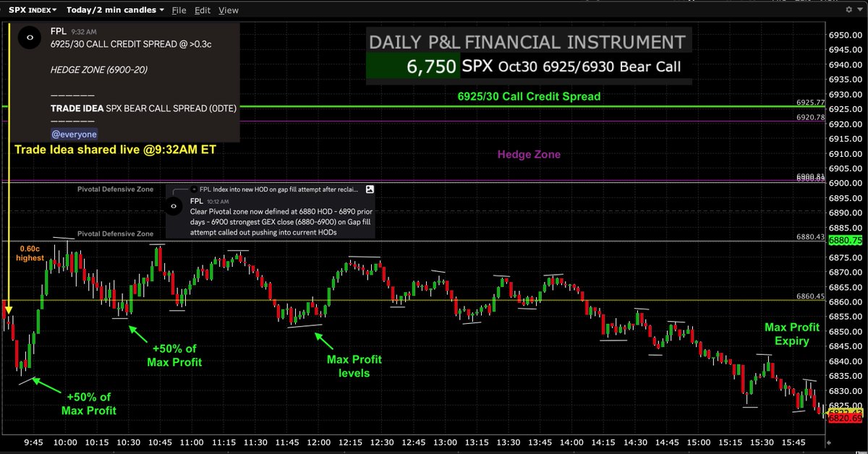The image size is (868, 454).
Task: Select the 12:30 time axis label
Action: [x=384, y=441]
